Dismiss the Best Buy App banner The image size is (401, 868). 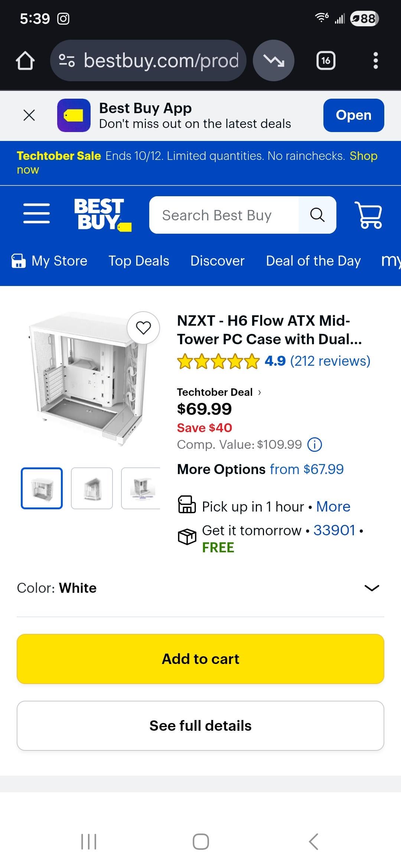pos(29,115)
